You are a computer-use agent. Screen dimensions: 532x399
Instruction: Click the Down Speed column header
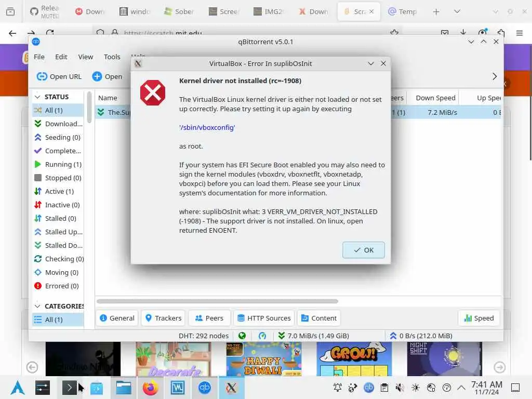(x=436, y=98)
